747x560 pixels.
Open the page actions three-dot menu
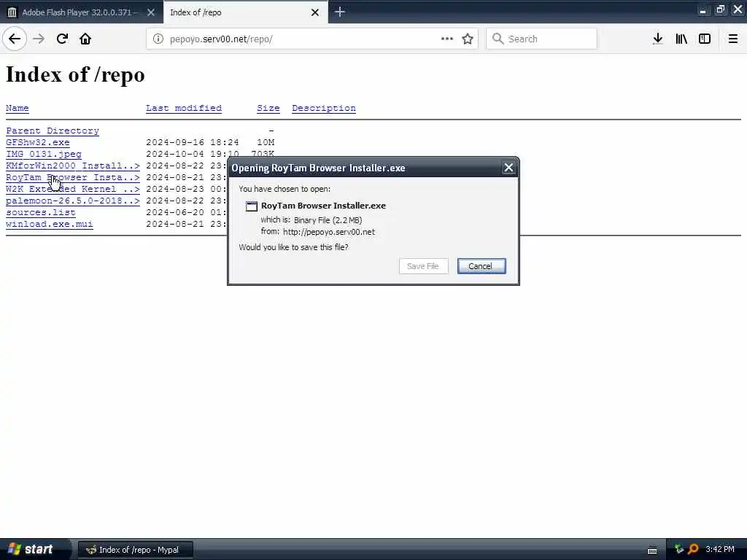tap(447, 39)
